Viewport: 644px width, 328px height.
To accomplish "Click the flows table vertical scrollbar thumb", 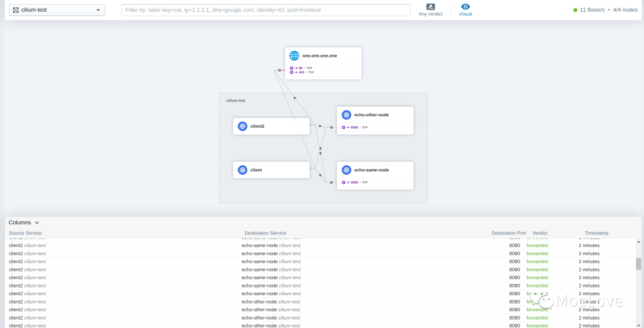I will coord(639,264).
